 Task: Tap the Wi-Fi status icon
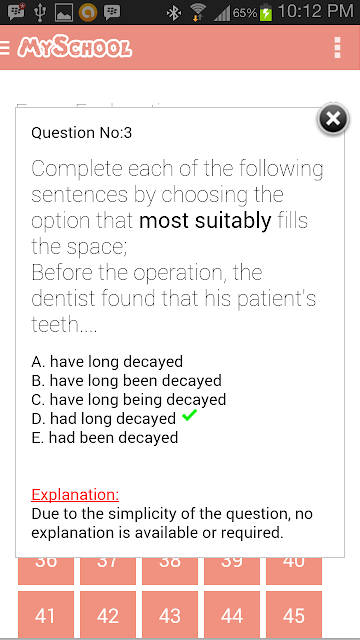198,12
